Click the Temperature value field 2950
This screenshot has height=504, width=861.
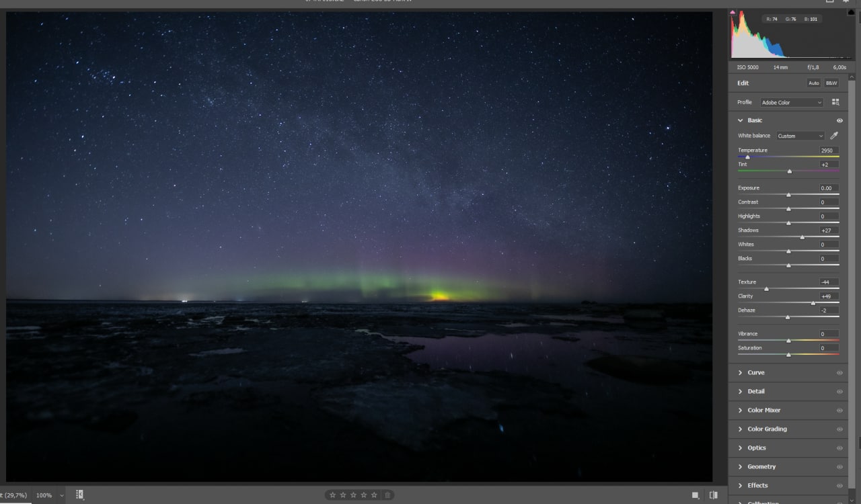click(829, 151)
